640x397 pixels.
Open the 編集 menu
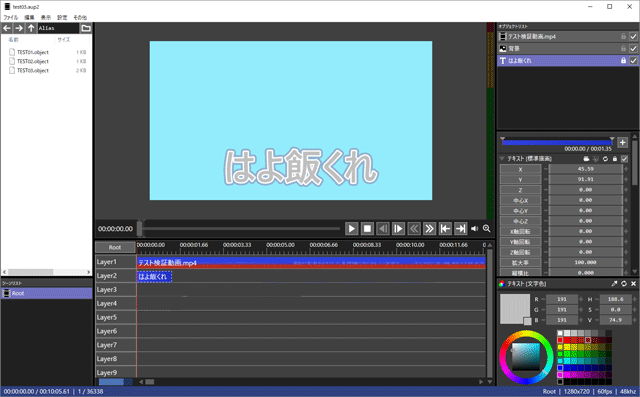click(x=29, y=18)
